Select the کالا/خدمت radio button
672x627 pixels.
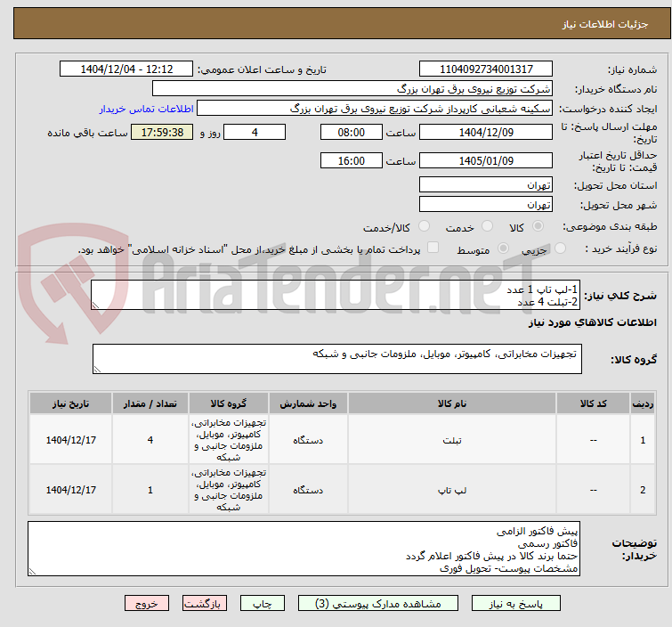click(424, 226)
